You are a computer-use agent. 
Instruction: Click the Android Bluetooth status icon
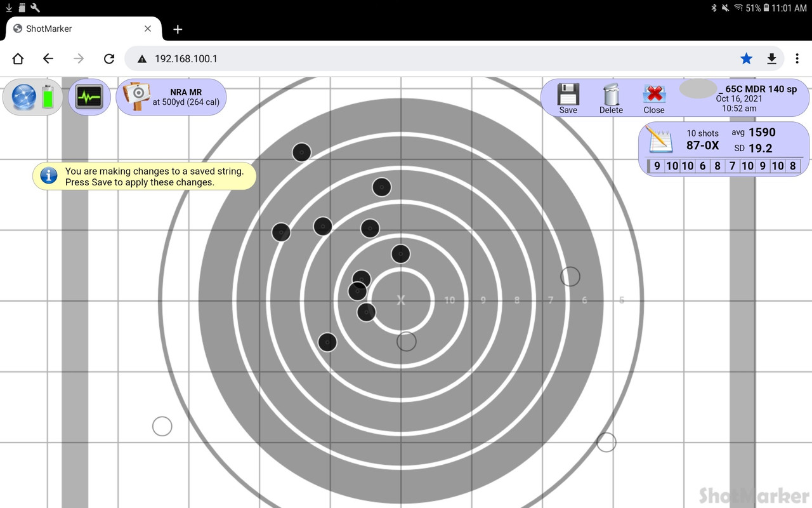(714, 8)
